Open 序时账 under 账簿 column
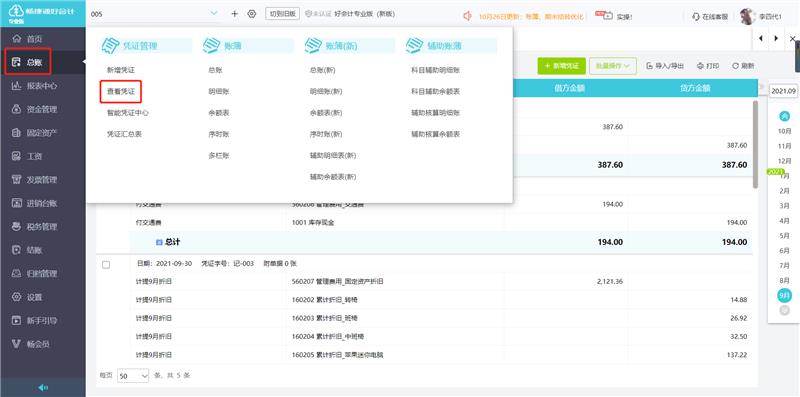Image resolution: width=800 pixels, height=397 pixels. [218, 134]
